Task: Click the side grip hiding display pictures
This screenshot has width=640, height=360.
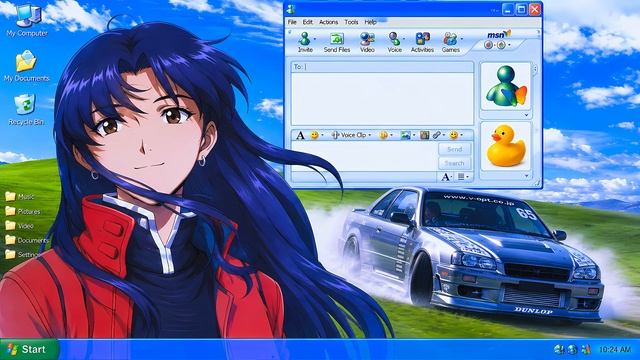Action: point(536,69)
